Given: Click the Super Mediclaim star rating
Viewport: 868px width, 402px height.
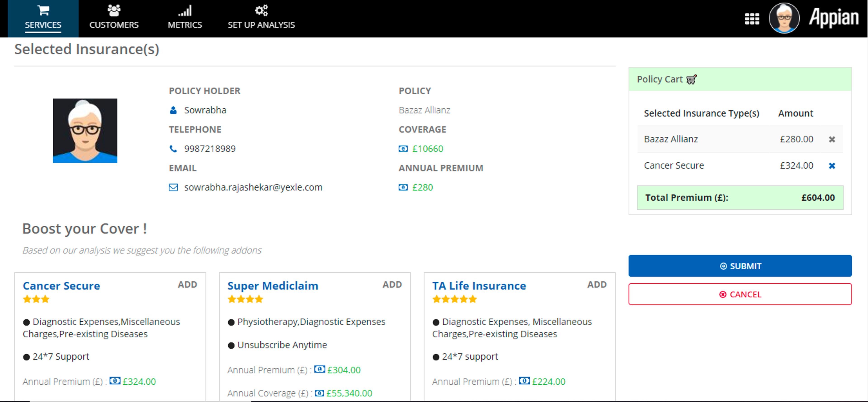Looking at the screenshot, I should coord(245,299).
